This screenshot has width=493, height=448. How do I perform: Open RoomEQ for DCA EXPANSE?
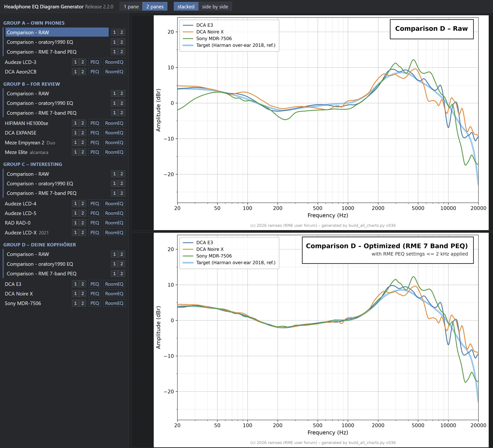[x=114, y=133]
